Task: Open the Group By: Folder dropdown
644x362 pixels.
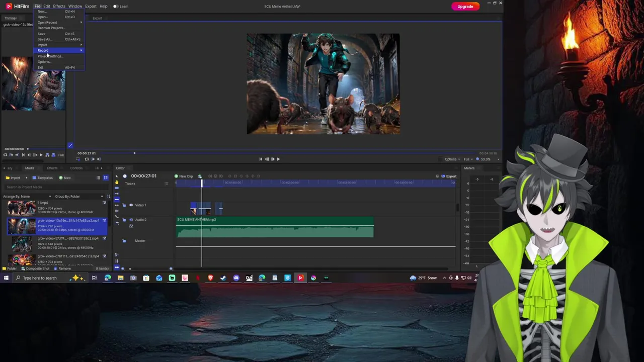Action: click(78, 197)
